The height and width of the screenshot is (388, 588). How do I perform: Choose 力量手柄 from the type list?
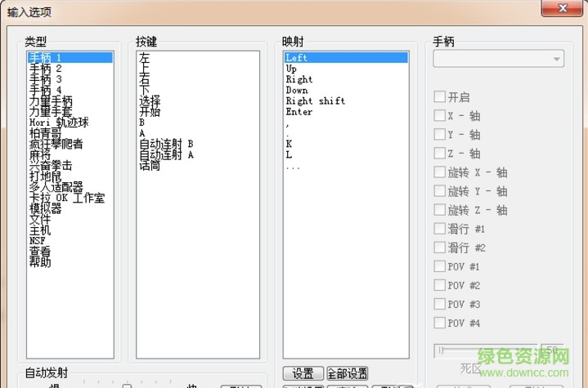[51, 100]
